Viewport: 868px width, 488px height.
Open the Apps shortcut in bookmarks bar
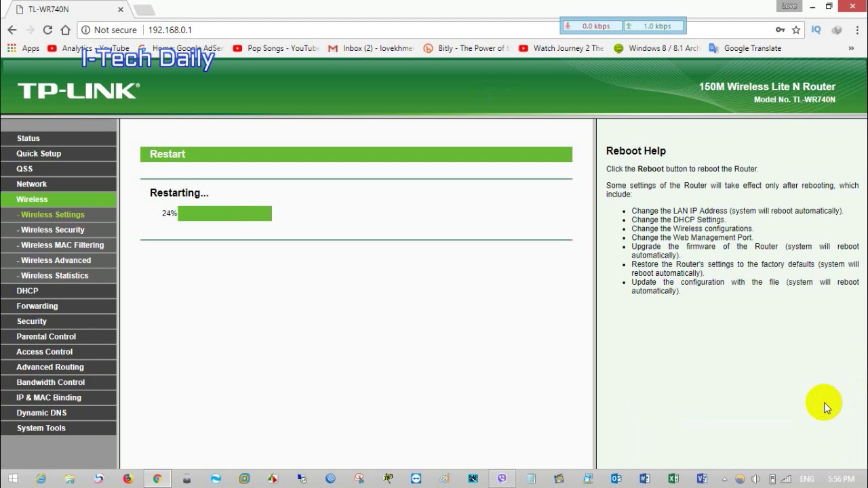coord(24,48)
